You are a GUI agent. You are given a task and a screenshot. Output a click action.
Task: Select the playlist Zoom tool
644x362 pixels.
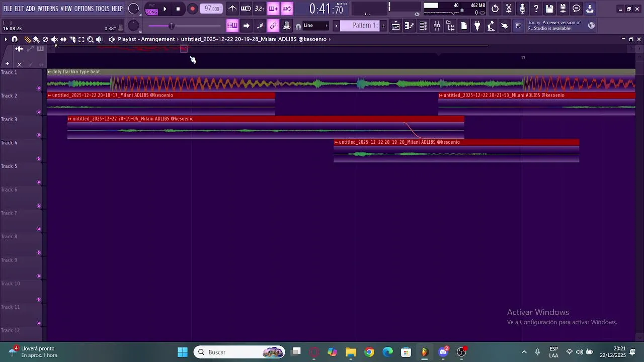tap(91, 39)
